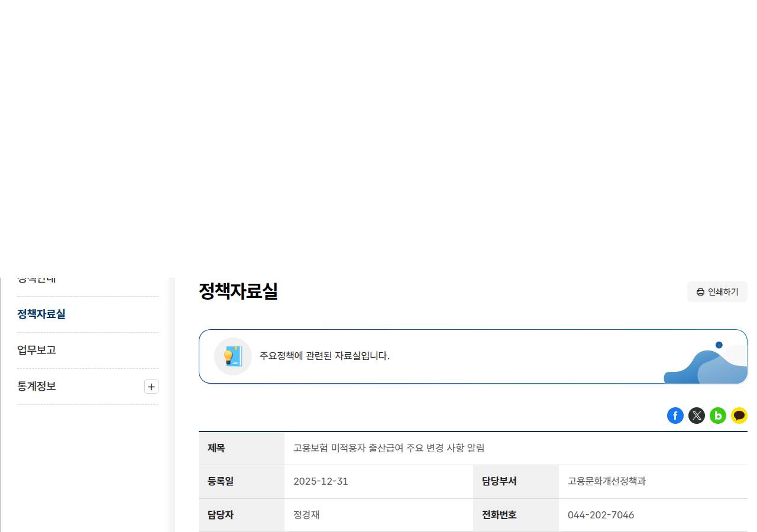Expand the 통계정보 submenu with the plus button

pyautogui.click(x=151, y=387)
